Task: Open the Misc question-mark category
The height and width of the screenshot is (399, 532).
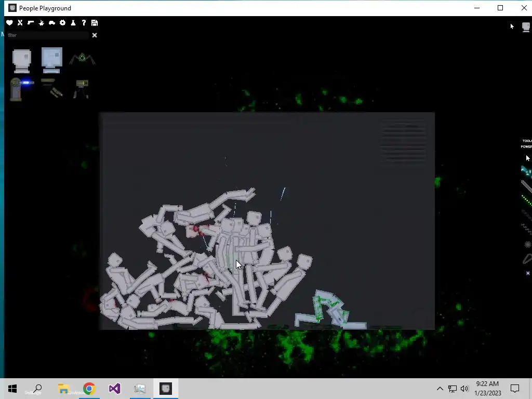Action: tap(84, 23)
